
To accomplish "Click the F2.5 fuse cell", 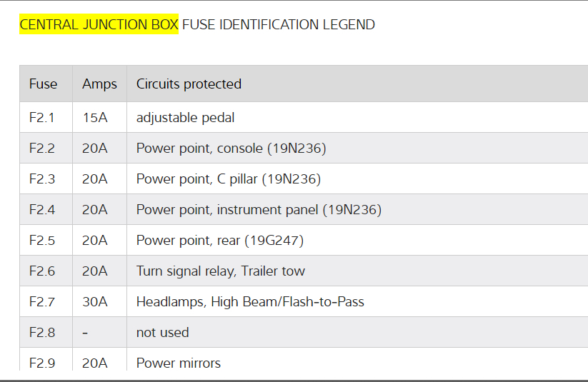I will [x=41, y=241].
